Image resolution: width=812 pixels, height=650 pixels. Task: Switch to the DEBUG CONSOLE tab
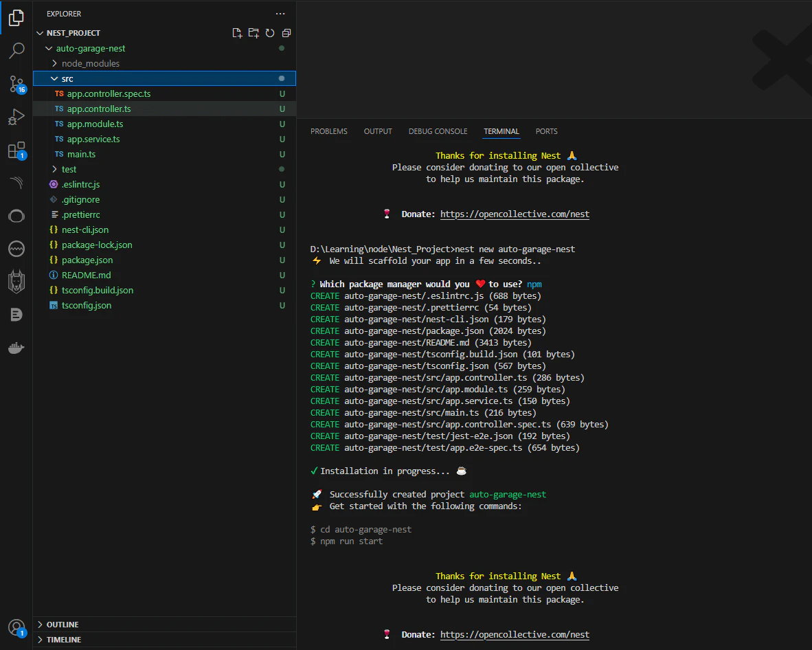(x=438, y=131)
